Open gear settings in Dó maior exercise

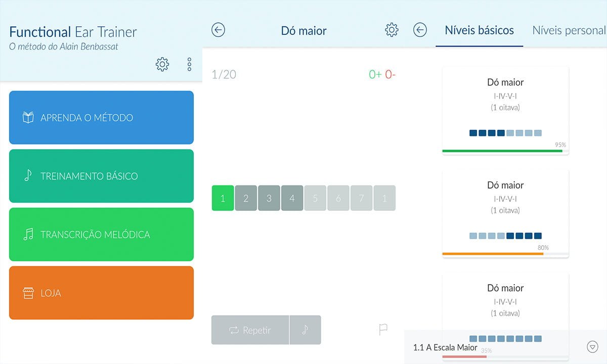pos(392,30)
